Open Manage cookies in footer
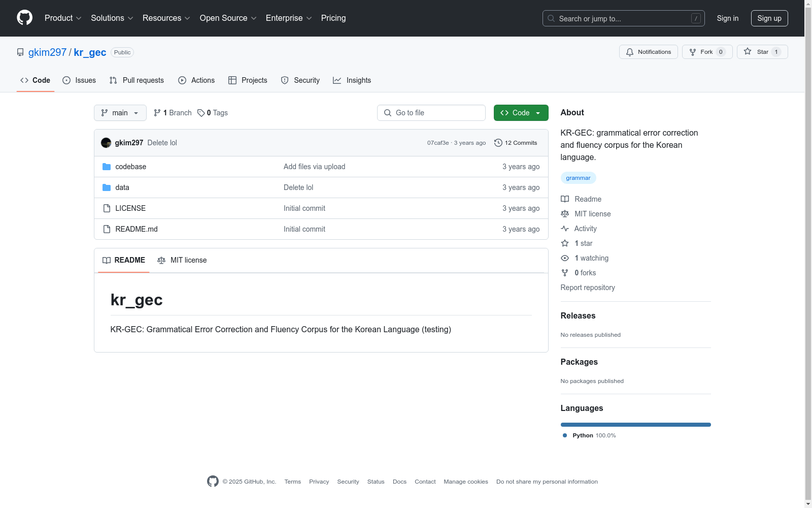 [x=466, y=482]
